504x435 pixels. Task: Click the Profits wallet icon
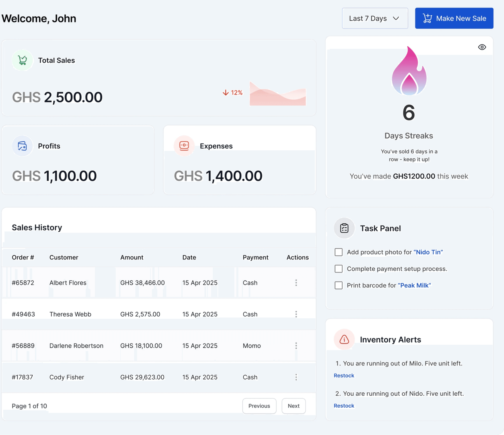(22, 146)
